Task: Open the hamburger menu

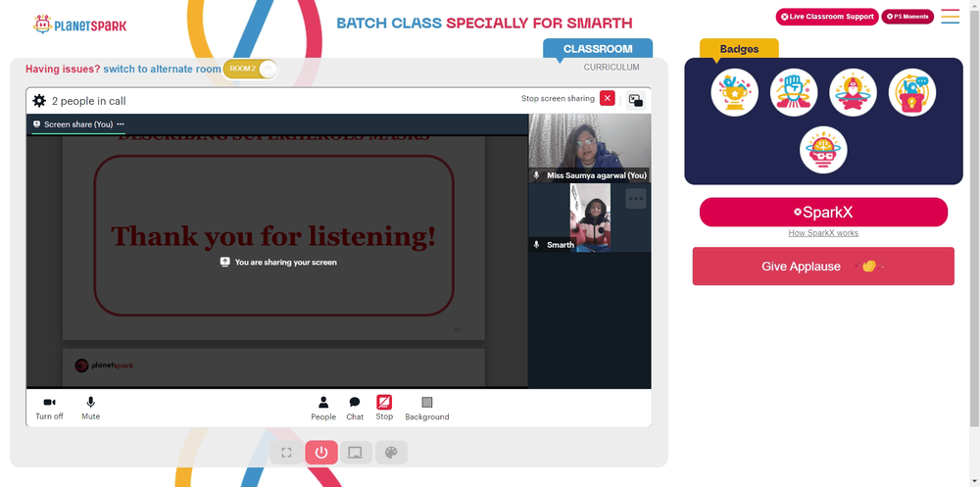Action: coord(950,17)
